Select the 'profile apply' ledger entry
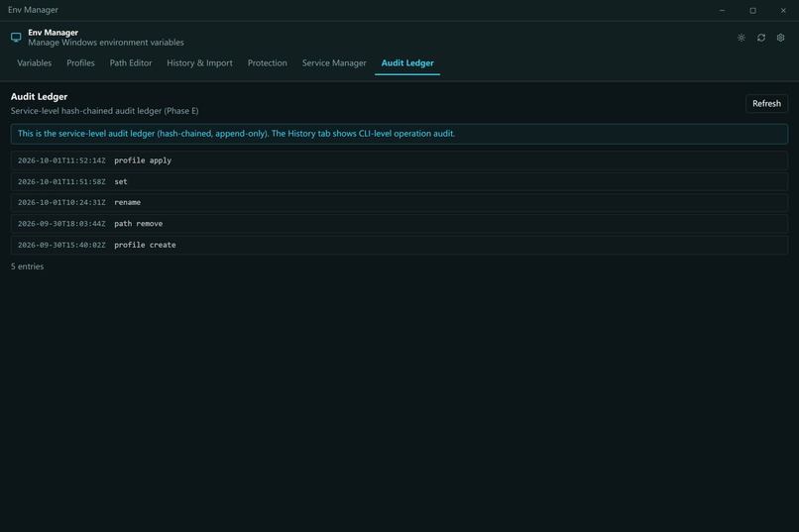 point(399,160)
